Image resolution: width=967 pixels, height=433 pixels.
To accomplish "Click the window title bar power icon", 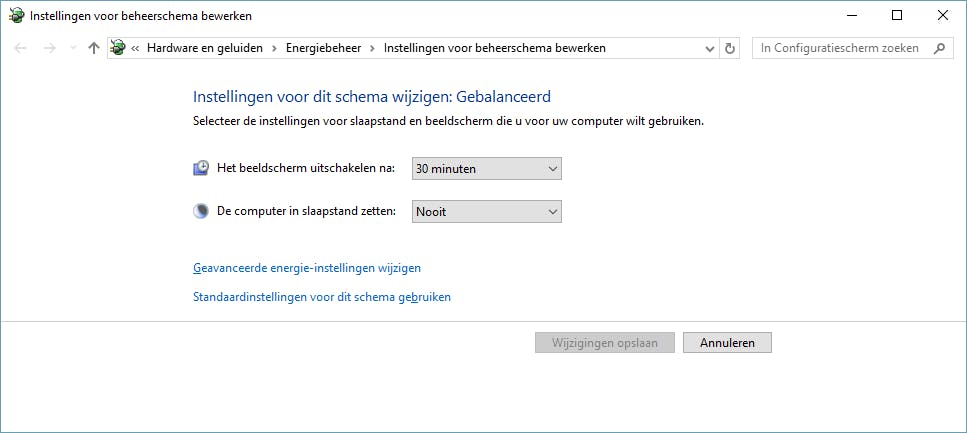I will pos(15,16).
